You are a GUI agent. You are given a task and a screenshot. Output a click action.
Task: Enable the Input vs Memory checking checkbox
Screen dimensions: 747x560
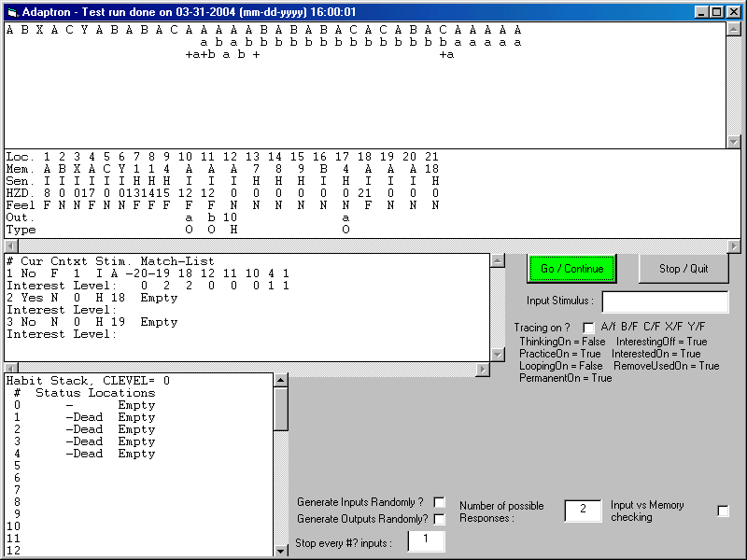(x=723, y=511)
